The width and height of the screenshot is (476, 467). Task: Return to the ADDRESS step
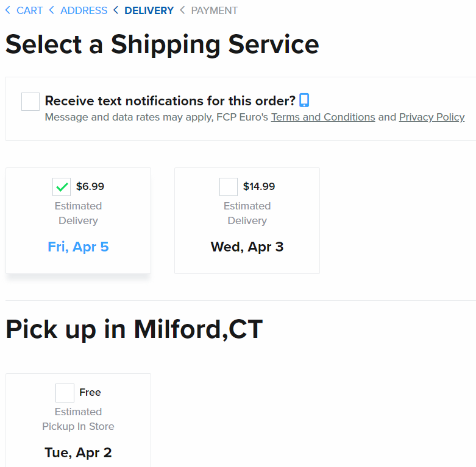(83, 10)
